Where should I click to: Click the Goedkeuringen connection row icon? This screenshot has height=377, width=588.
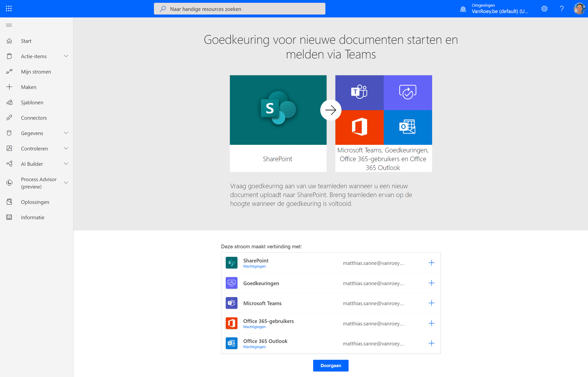click(x=232, y=283)
